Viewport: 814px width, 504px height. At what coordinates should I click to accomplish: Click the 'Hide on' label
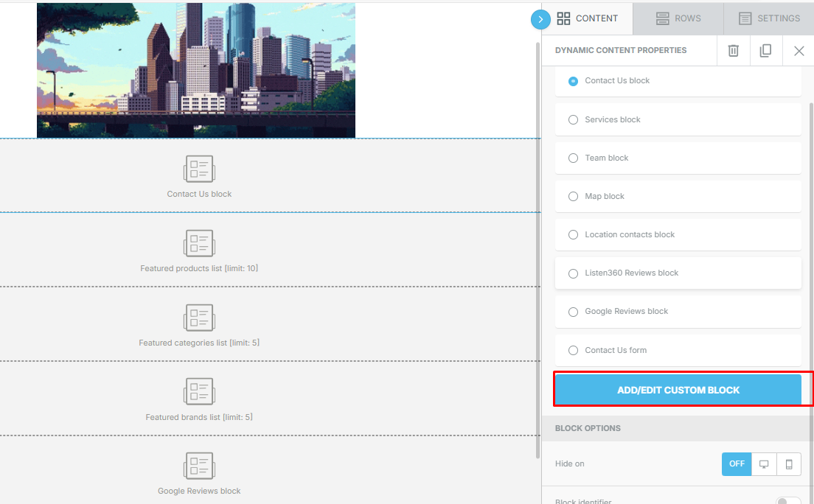click(569, 463)
